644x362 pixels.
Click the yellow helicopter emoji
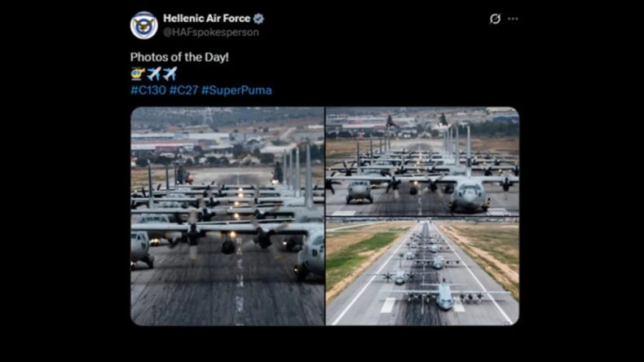point(138,74)
